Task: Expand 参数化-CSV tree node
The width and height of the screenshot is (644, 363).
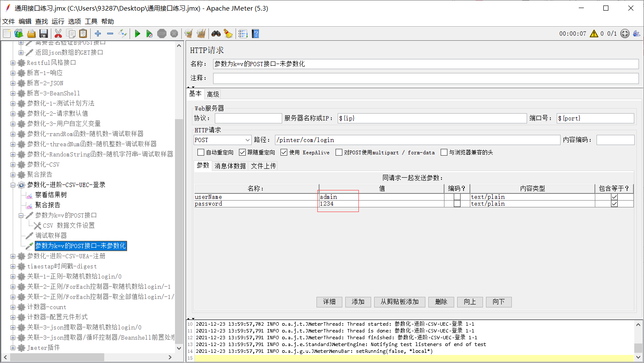Action: tap(13, 165)
